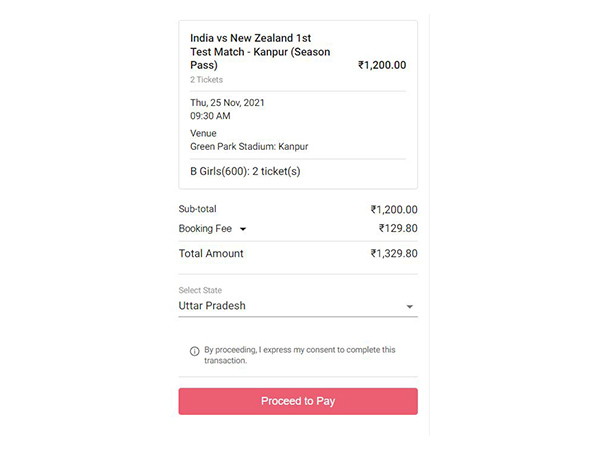600x450 pixels.
Task: Click the 09:30 AM match time
Action: 211,115
